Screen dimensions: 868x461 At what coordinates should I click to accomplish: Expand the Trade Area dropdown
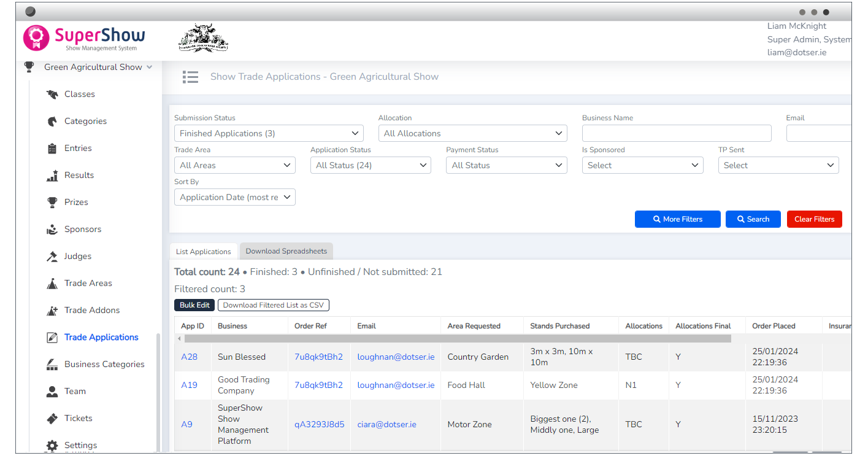[x=234, y=165]
